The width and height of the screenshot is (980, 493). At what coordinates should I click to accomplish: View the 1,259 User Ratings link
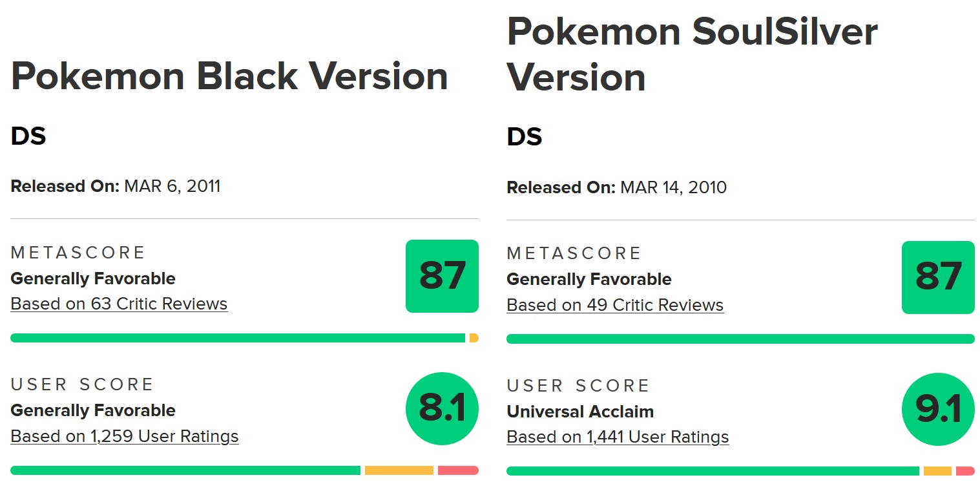pyautogui.click(x=125, y=436)
